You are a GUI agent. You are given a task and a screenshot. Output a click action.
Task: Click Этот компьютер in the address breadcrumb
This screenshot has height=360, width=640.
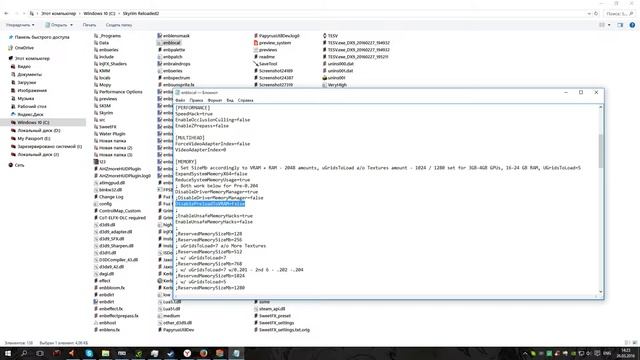(x=58, y=13)
